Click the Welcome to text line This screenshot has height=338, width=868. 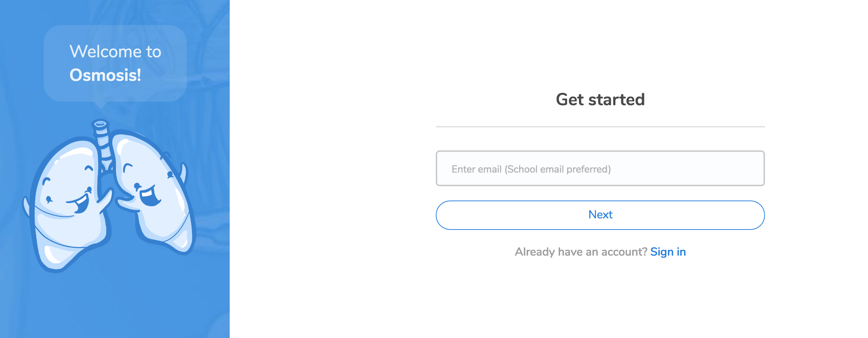(115, 52)
